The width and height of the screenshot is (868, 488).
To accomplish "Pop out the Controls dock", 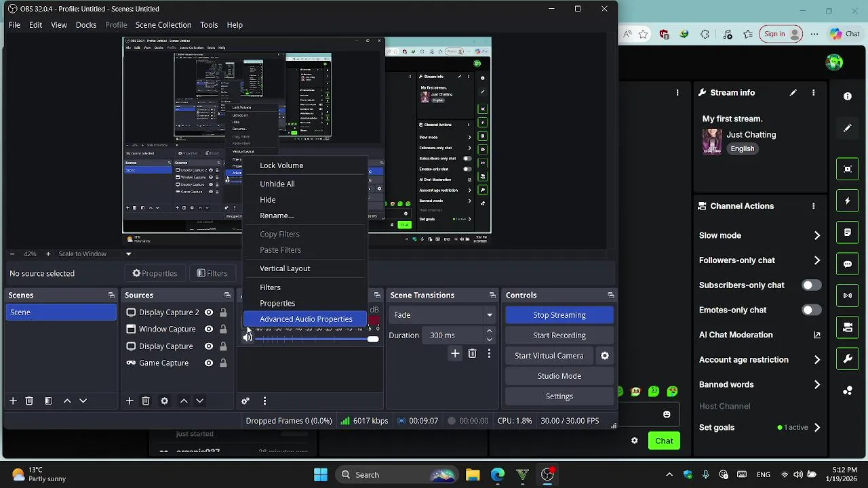I will (x=610, y=295).
